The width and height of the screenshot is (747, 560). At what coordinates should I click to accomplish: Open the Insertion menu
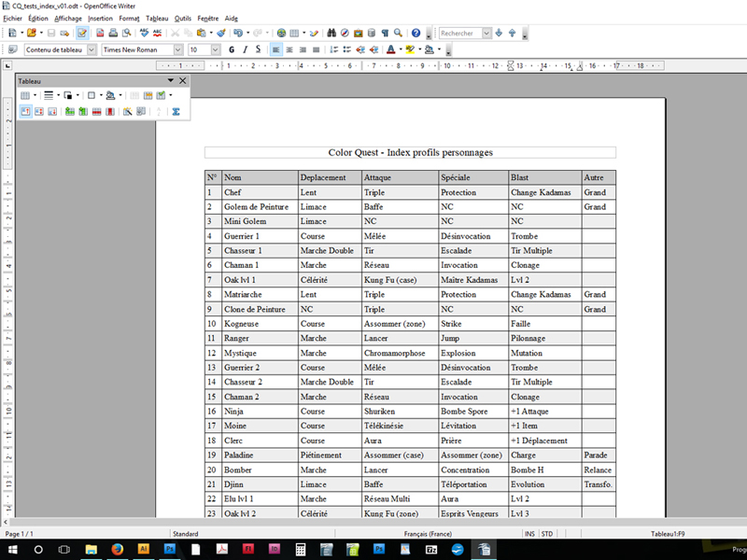point(100,18)
